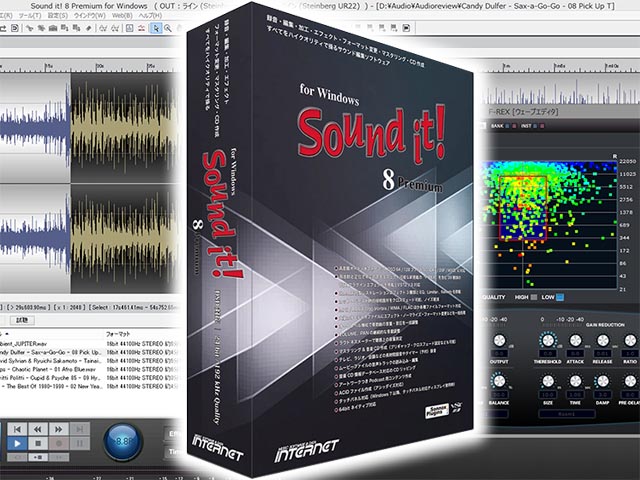
Task: Click the DAMP knob
Action: click(602, 381)
